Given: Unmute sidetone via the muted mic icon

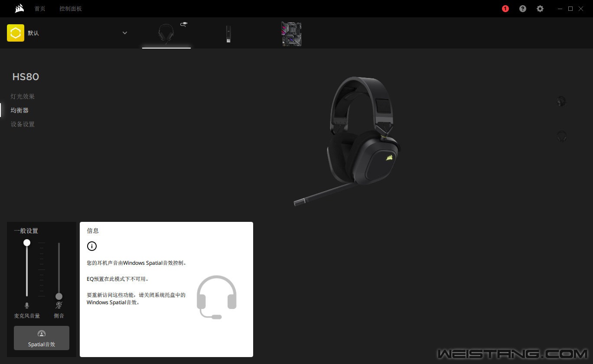Looking at the screenshot, I should pos(59,305).
